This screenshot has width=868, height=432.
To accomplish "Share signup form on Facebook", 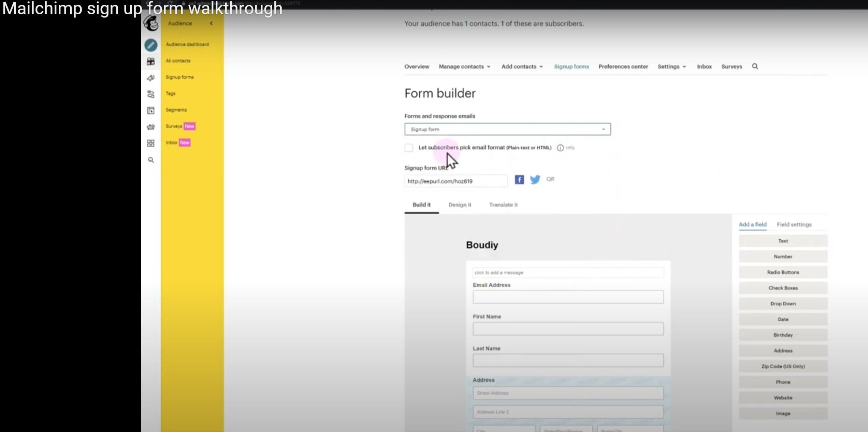I will (x=519, y=180).
